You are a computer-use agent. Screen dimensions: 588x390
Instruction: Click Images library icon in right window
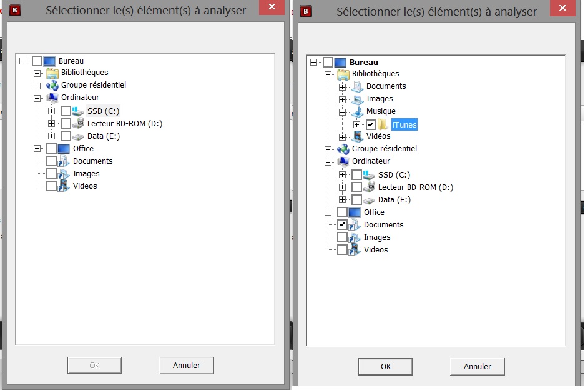[x=358, y=99]
